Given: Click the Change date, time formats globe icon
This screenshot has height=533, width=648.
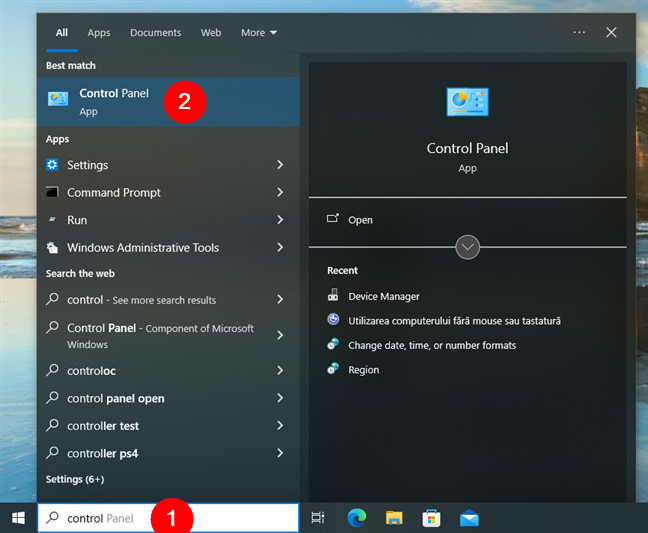Looking at the screenshot, I should (333, 344).
